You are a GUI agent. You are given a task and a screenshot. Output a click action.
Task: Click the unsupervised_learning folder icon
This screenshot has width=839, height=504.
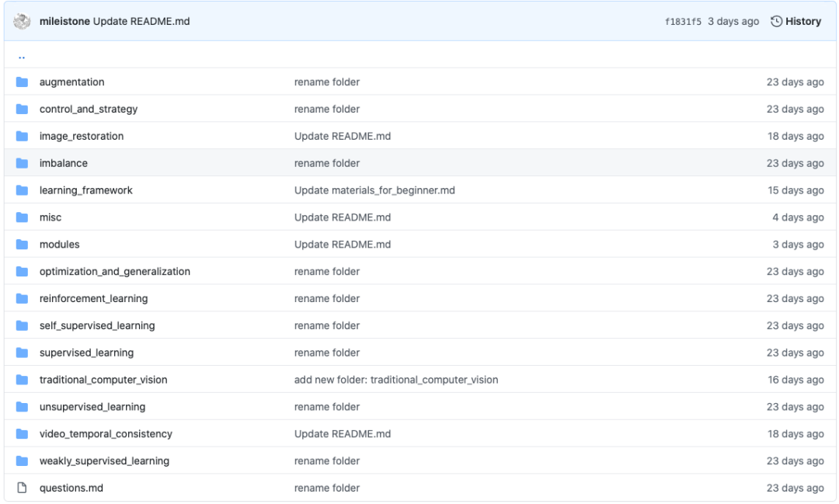pyautogui.click(x=22, y=407)
